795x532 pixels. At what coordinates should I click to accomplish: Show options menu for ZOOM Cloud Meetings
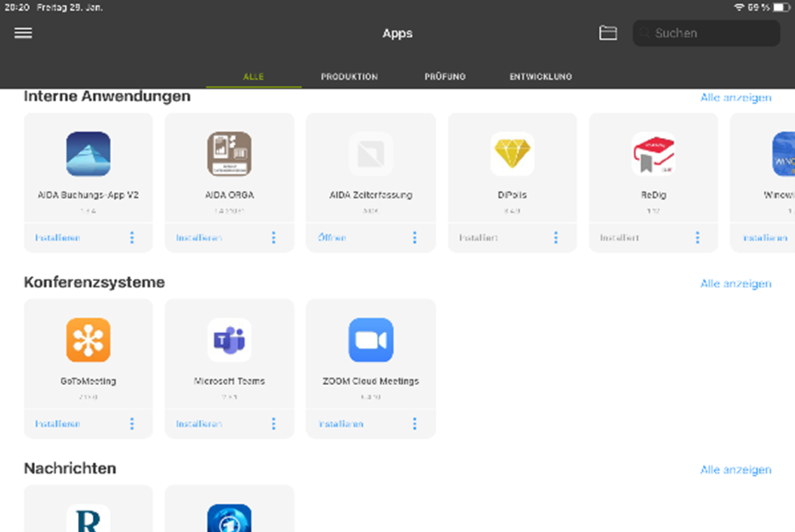pos(414,424)
